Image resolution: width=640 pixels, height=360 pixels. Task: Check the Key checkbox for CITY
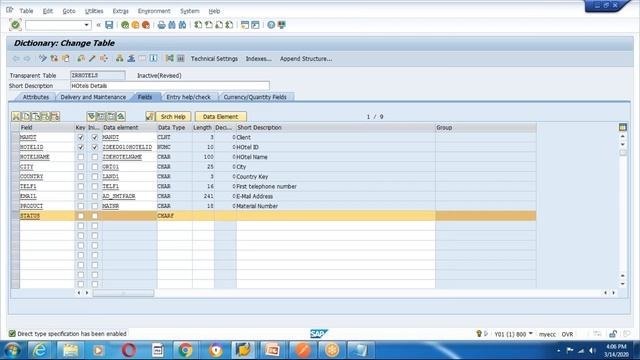click(x=80, y=167)
